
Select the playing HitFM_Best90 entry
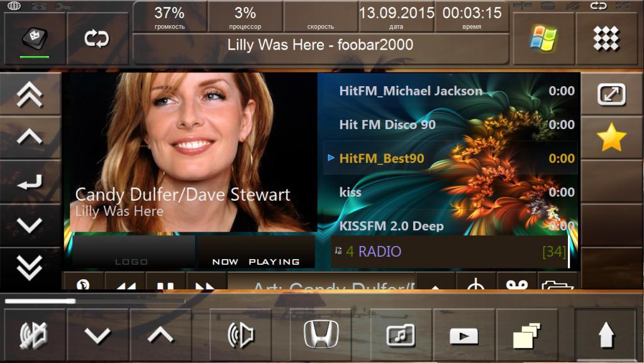pos(450,158)
